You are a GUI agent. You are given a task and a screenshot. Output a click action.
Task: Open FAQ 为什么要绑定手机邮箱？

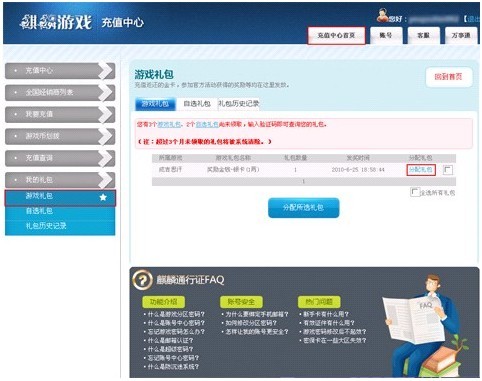(x=257, y=314)
